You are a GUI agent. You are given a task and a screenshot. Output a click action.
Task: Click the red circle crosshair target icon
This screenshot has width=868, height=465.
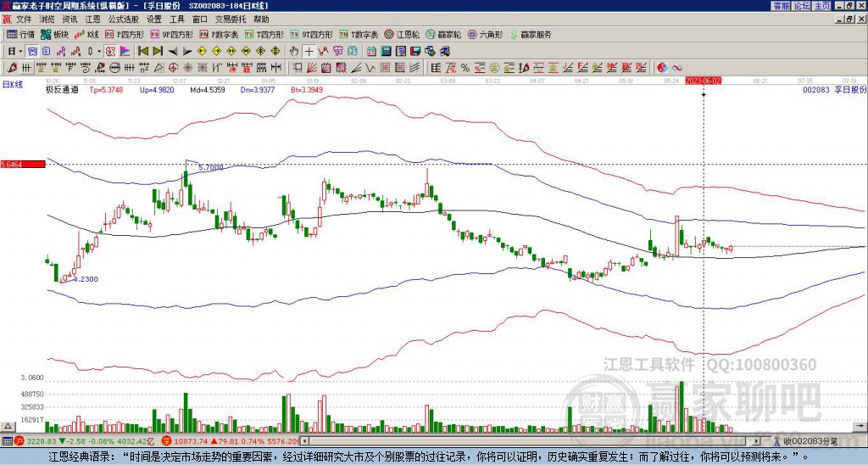coord(173,68)
